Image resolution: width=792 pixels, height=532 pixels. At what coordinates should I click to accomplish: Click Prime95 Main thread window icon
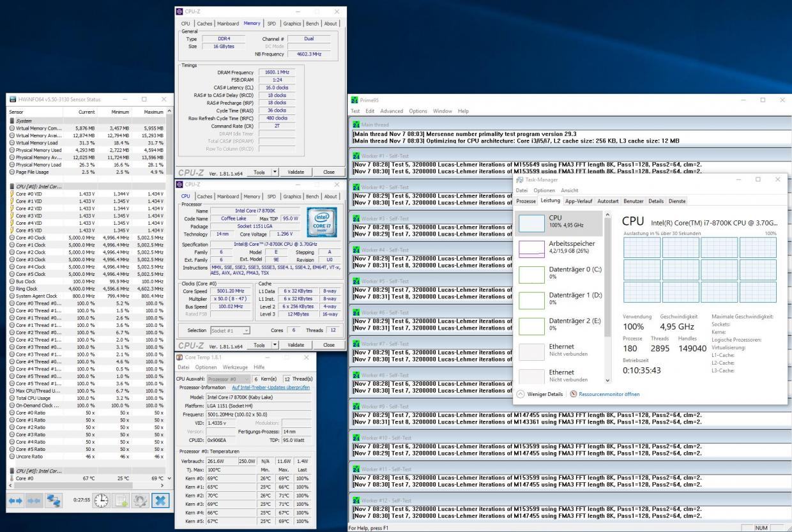coord(356,125)
